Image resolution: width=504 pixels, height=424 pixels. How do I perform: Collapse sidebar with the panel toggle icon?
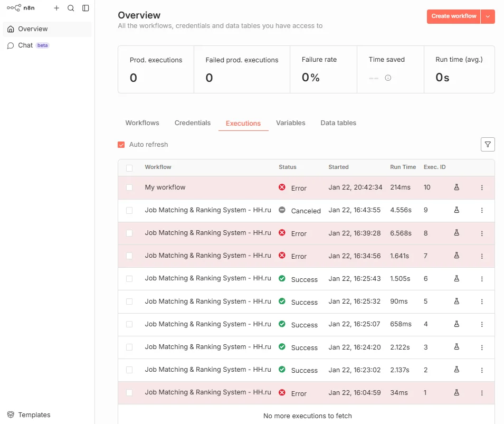tap(85, 8)
